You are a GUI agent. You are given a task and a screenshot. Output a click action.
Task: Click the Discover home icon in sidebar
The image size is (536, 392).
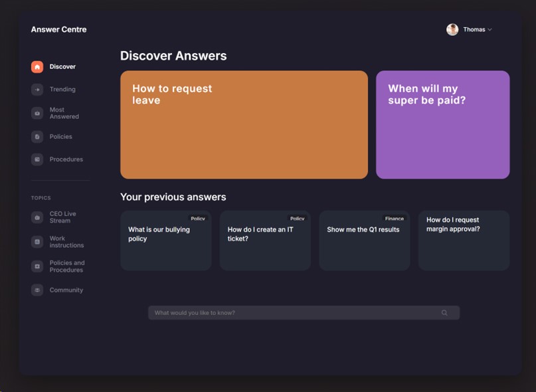pyautogui.click(x=37, y=67)
